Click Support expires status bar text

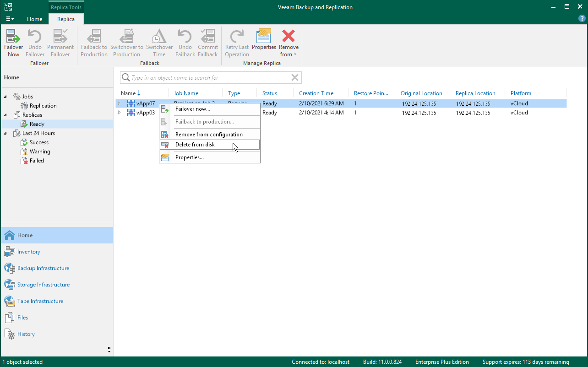click(526, 362)
